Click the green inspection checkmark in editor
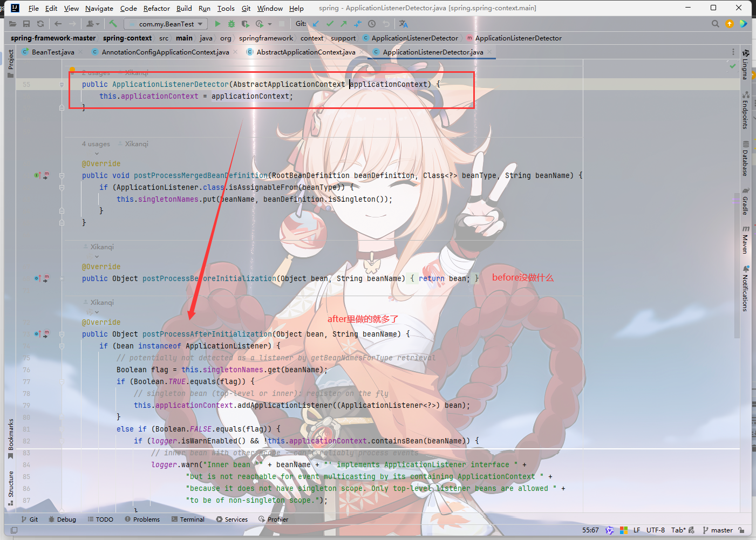This screenshot has width=756, height=540. 732,66
